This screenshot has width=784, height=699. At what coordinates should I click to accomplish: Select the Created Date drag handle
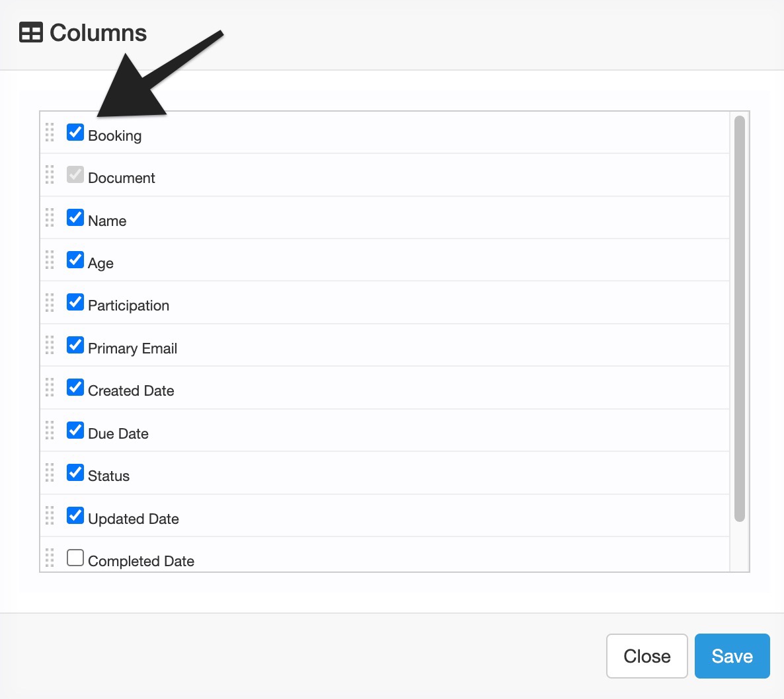coord(50,387)
